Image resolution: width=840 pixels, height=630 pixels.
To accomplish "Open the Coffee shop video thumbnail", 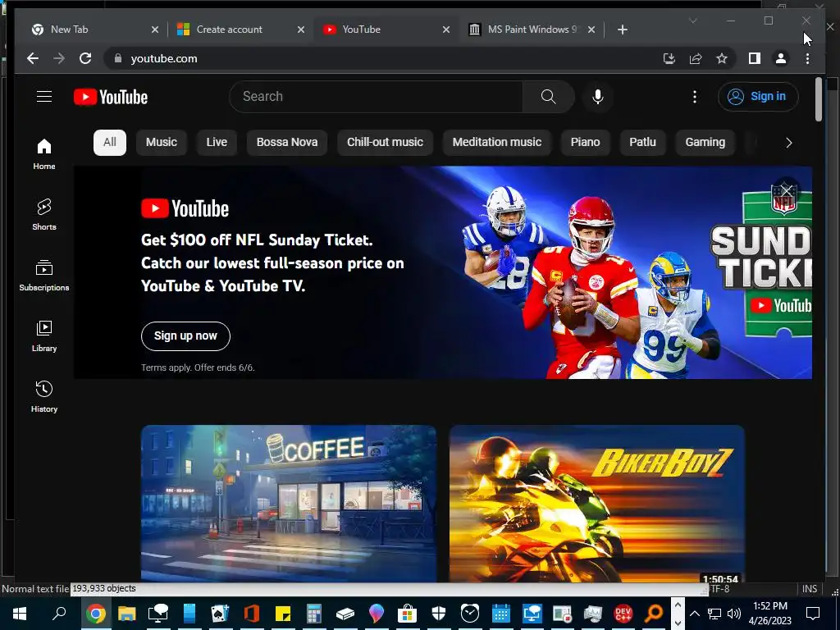I will [289, 503].
